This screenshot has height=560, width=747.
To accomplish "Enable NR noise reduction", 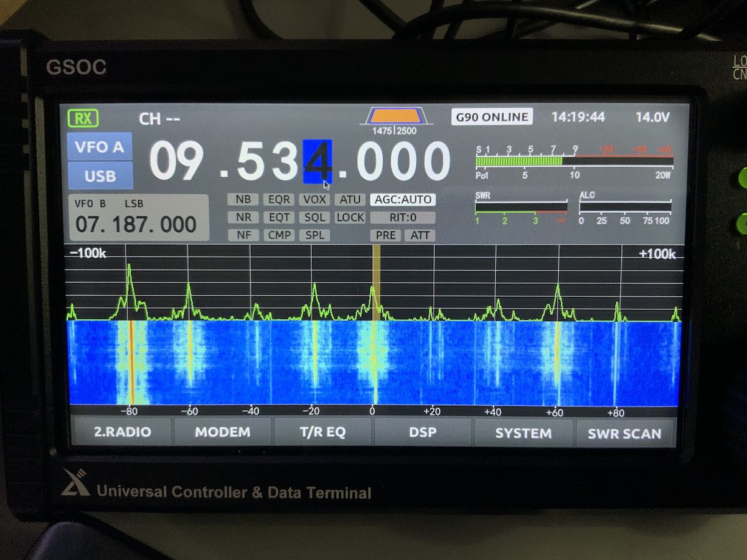I will pos(243,218).
